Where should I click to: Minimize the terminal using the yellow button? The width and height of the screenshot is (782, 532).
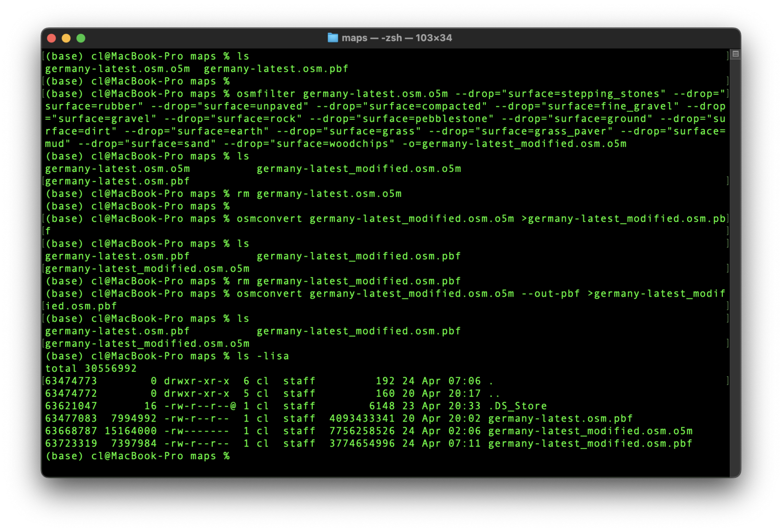coord(66,38)
